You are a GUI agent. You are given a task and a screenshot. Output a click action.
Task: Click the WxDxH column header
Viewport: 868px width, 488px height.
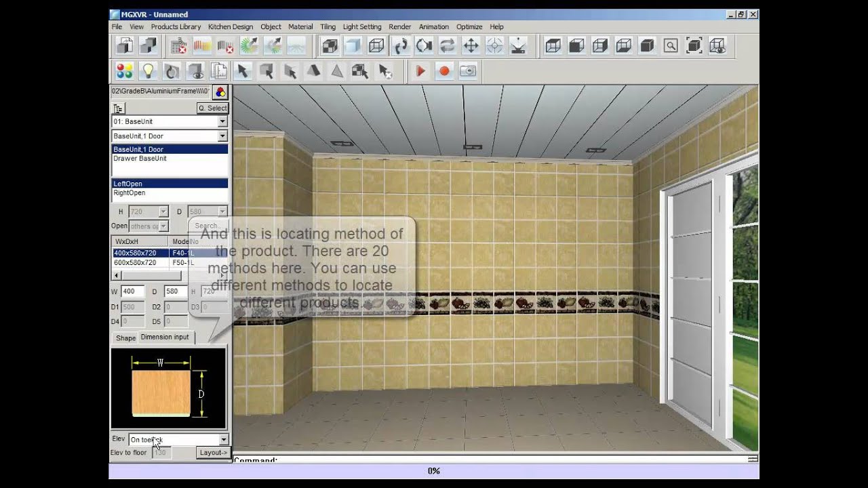pos(140,241)
